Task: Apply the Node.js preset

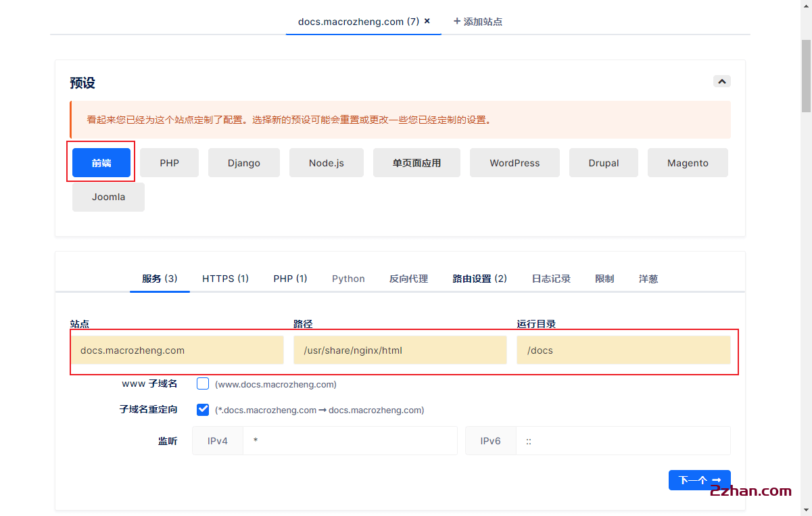Action: [326, 162]
